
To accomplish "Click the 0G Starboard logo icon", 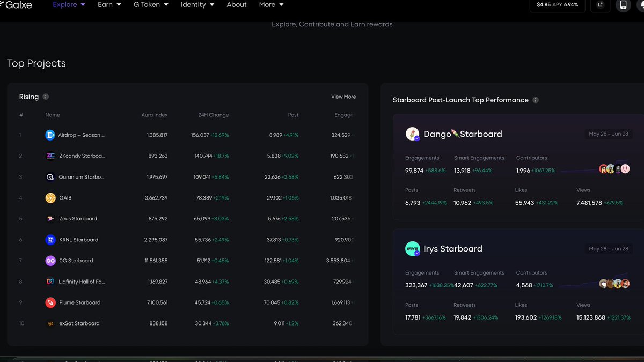I will (x=50, y=261).
